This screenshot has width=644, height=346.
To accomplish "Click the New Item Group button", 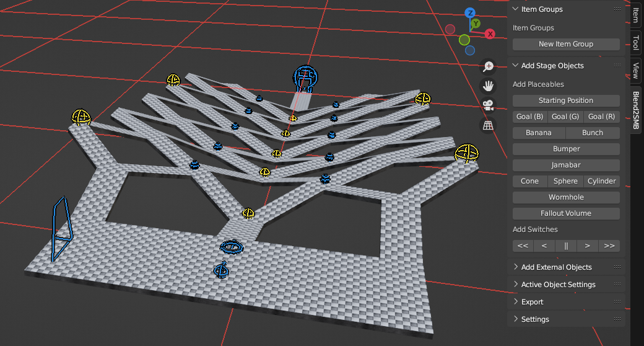I will click(x=566, y=44).
